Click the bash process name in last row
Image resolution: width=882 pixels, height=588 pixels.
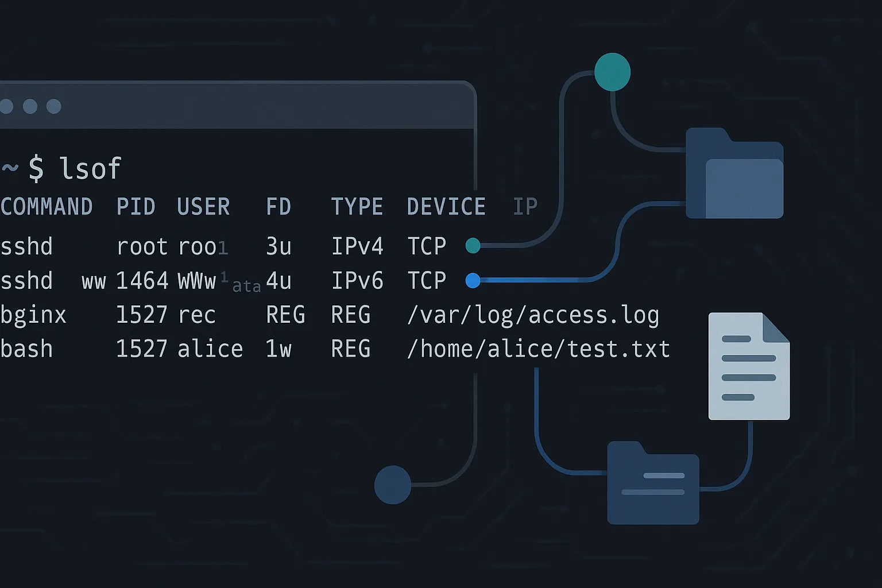[26, 349]
